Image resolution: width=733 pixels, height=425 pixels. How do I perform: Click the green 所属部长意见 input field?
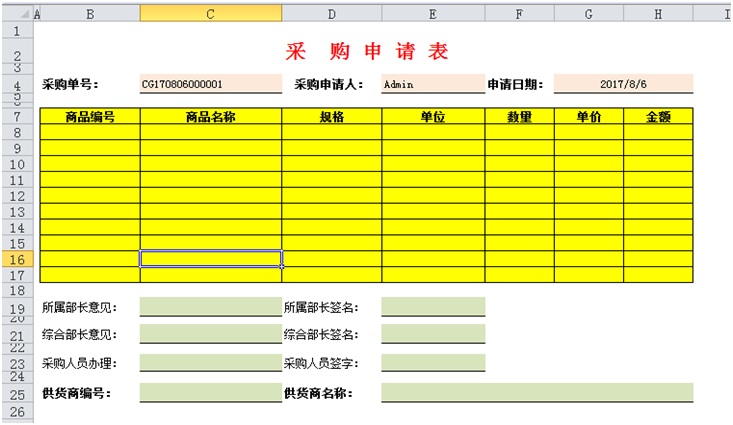210,307
